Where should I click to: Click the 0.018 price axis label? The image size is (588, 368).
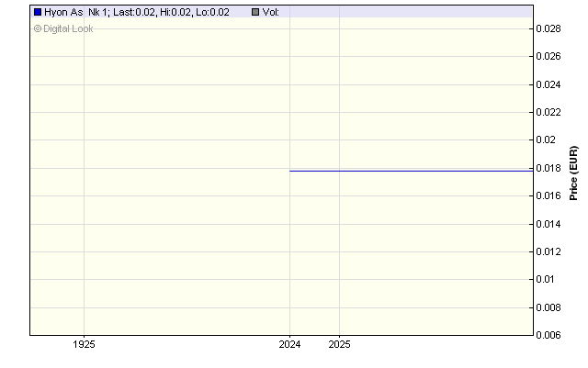tap(548, 168)
